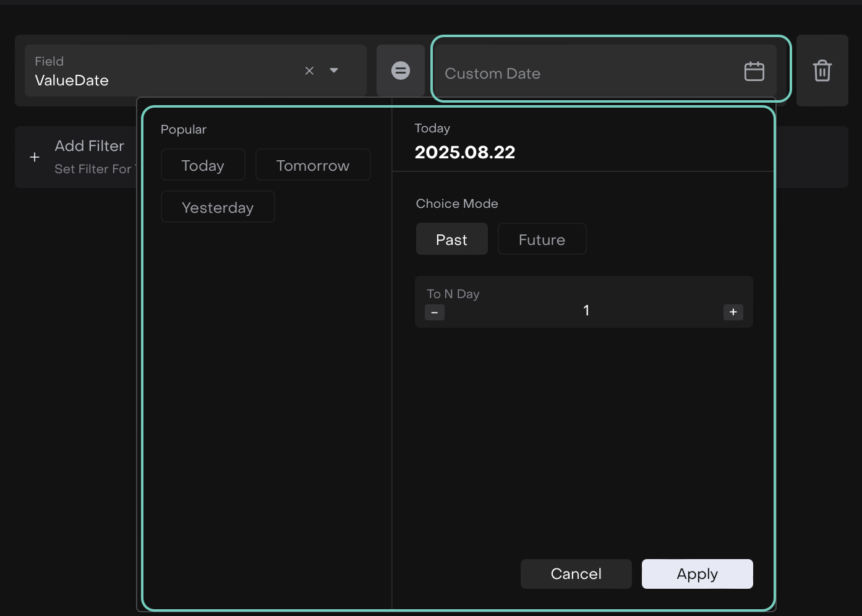Click the To N Day value field
Image resolution: width=862 pixels, height=616 pixels.
tap(586, 310)
